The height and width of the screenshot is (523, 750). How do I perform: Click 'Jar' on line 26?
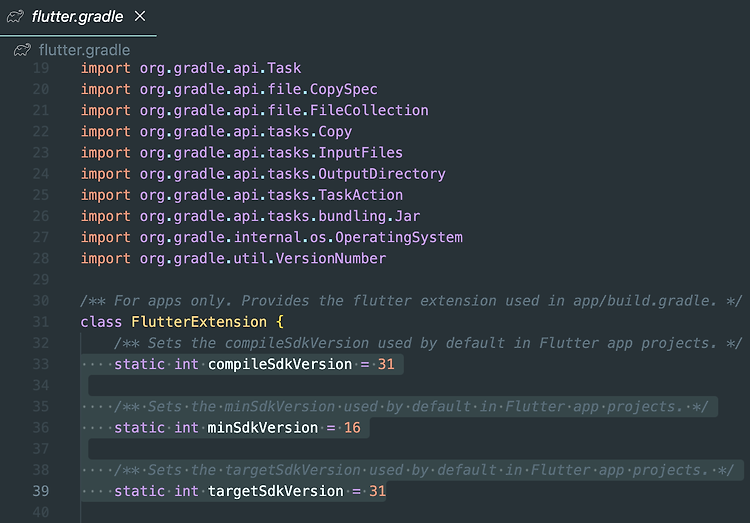408,216
